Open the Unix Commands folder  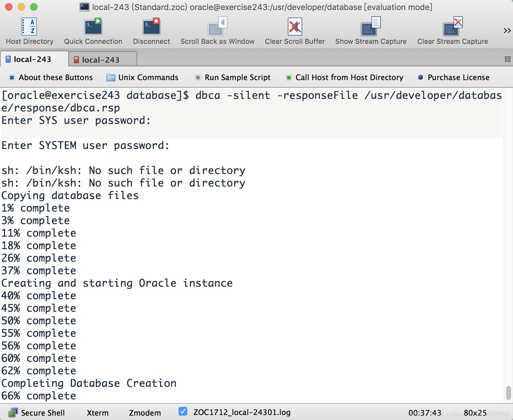(x=142, y=77)
